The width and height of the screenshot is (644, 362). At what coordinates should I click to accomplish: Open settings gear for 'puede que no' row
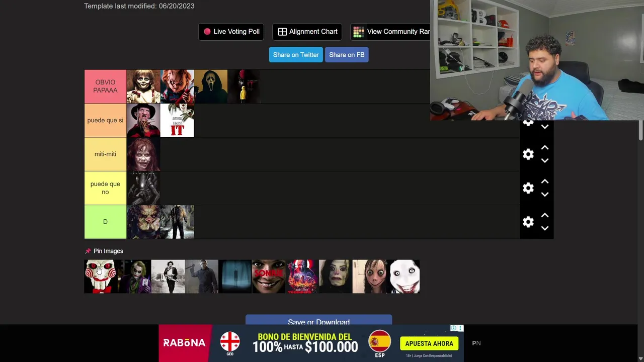[528, 188]
